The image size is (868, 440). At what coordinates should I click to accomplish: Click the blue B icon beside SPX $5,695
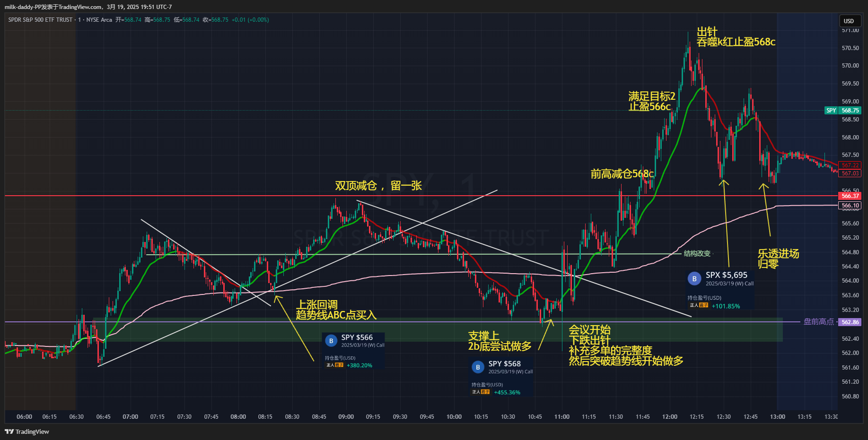click(x=694, y=279)
